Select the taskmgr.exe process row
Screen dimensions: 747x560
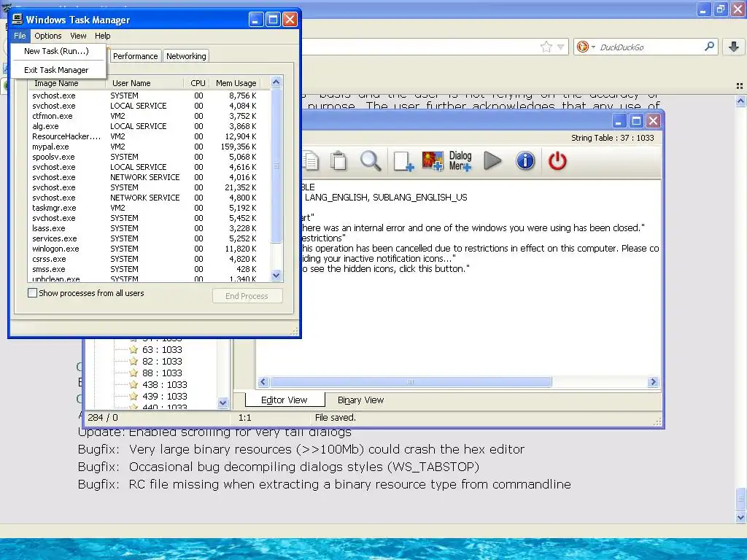pos(145,208)
